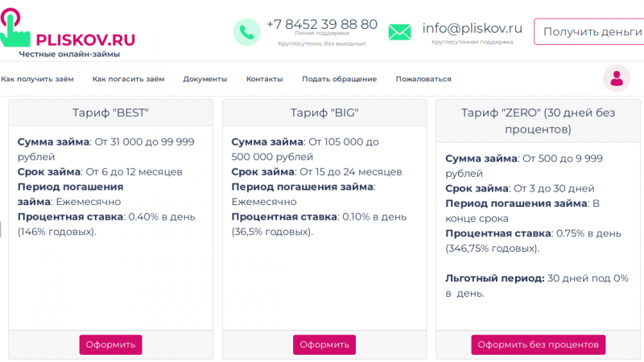This screenshot has width=644, height=362.
Task: Click Льготный период label
Action: coord(495,278)
